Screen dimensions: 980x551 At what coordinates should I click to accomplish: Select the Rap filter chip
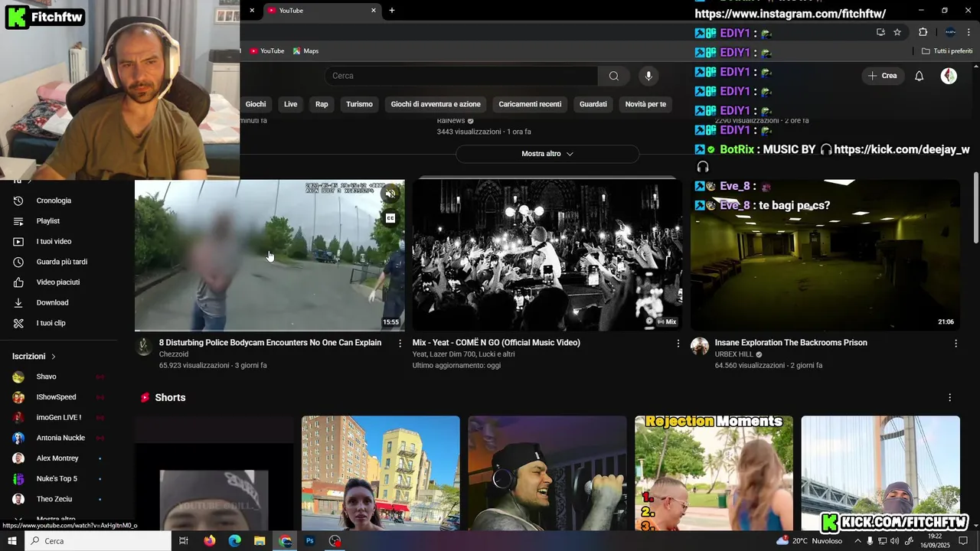(x=322, y=104)
